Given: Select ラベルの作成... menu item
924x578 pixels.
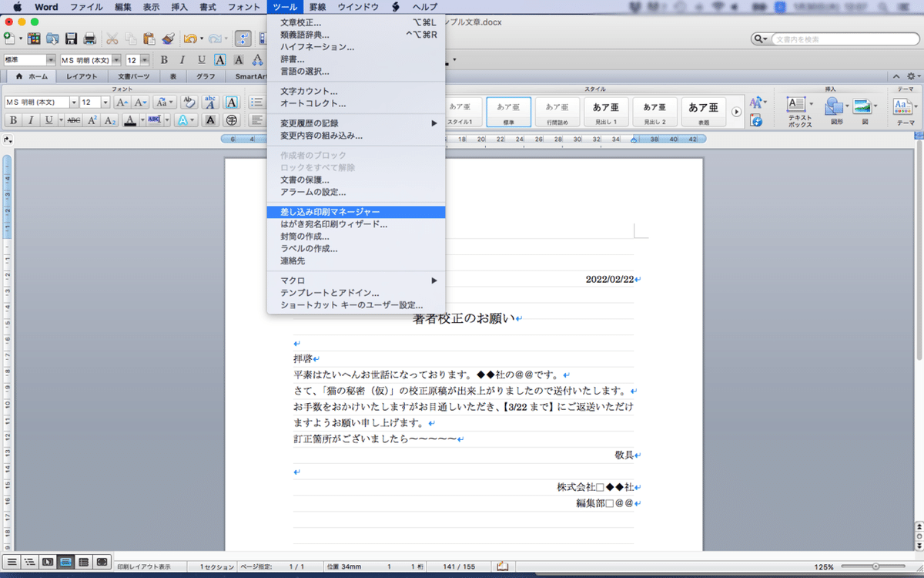Looking at the screenshot, I should pyautogui.click(x=356, y=249).
